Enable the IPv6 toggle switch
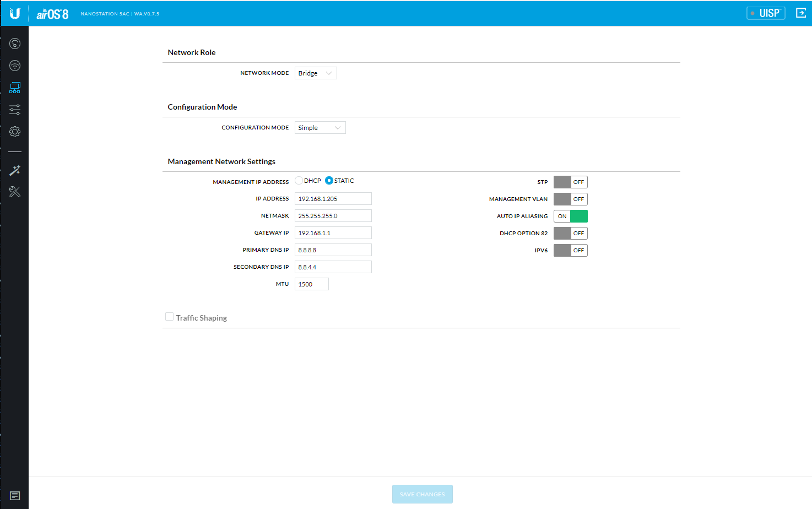Viewport: 812px width, 509px height. [x=570, y=250]
